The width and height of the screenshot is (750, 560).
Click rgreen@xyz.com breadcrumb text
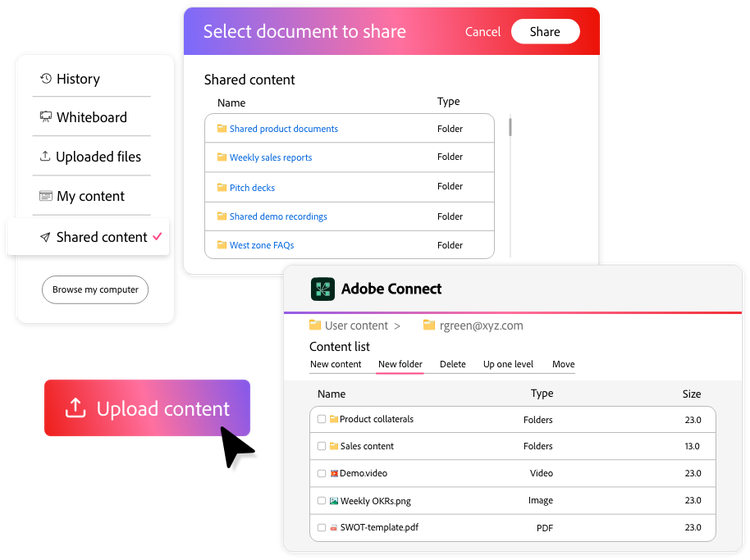(x=481, y=326)
